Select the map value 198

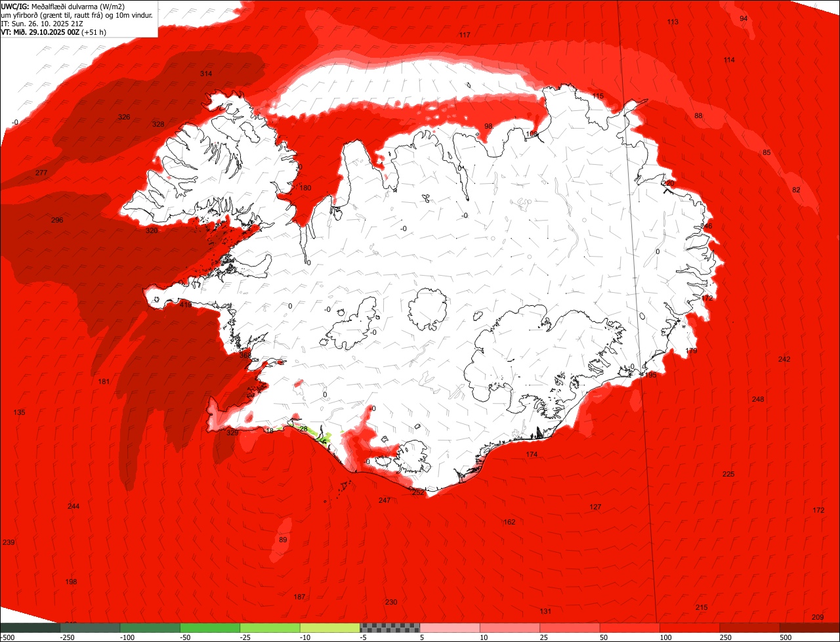(x=71, y=582)
